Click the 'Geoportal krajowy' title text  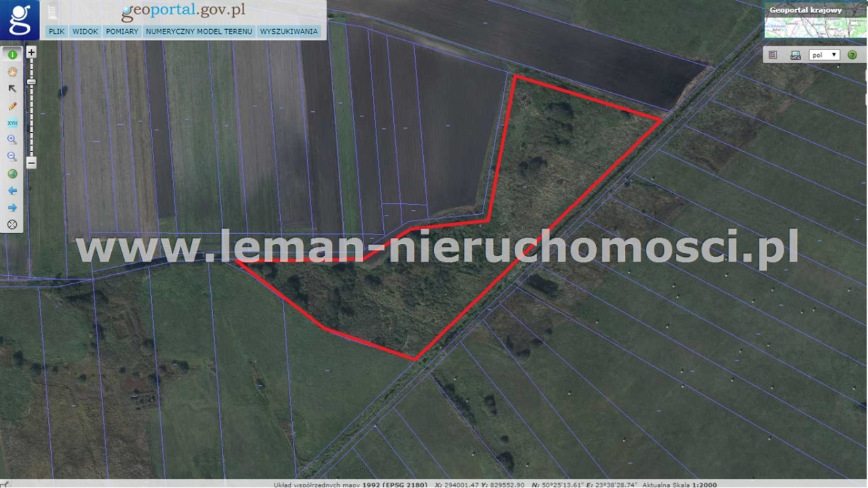[806, 10]
